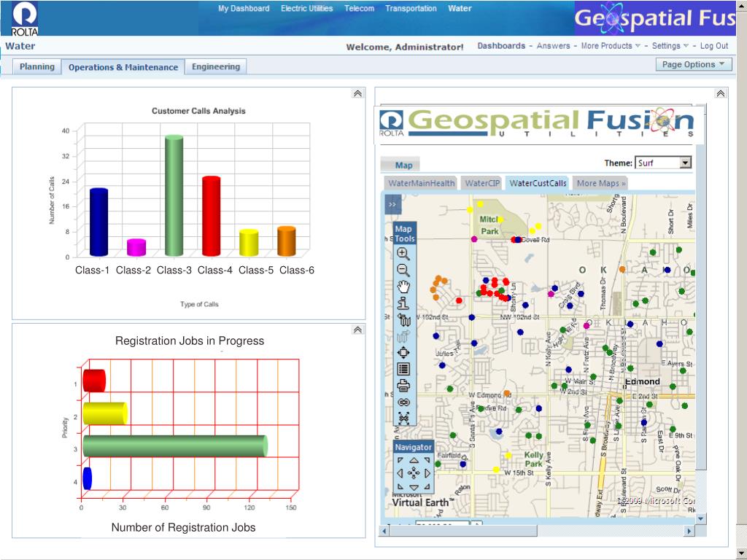Viewport: 747px width, 560px height.
Task: Click the bottom icon in Map Tools
Action: click(403, 418)
